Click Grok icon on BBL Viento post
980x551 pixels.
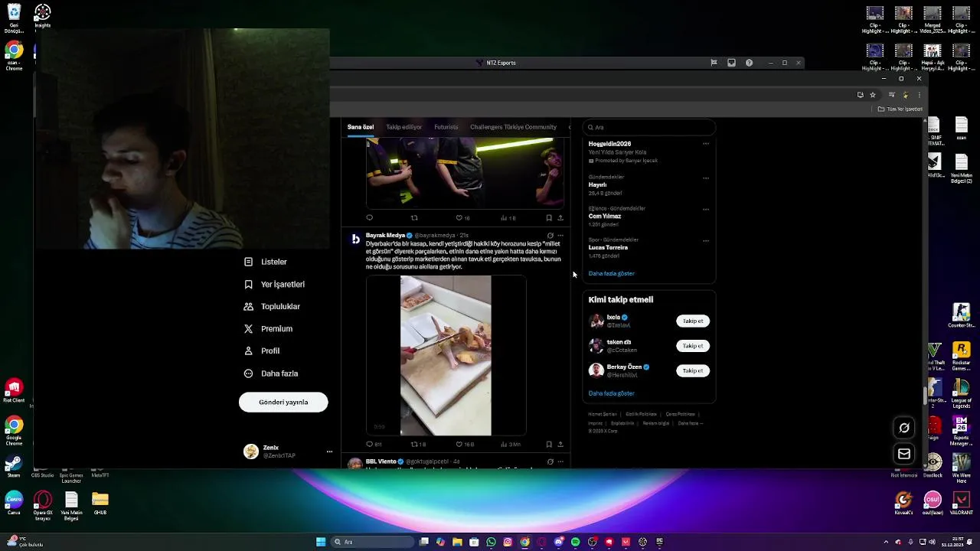(x=550, y=461)
